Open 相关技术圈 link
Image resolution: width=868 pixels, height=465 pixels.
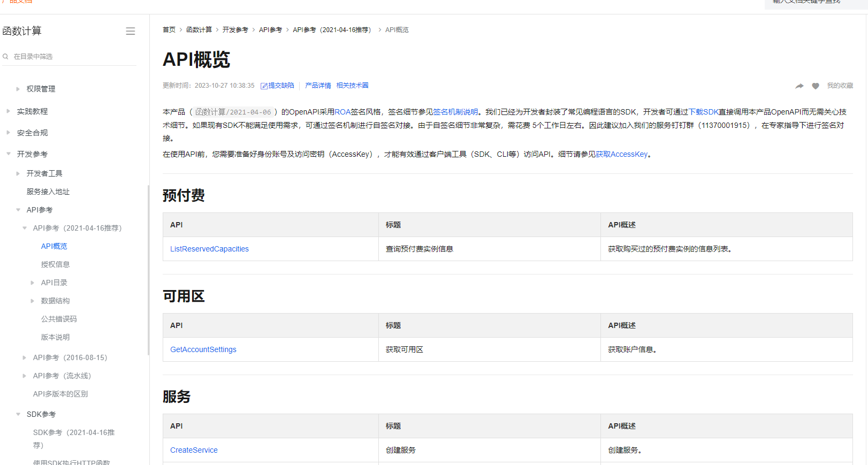[352, 86]
